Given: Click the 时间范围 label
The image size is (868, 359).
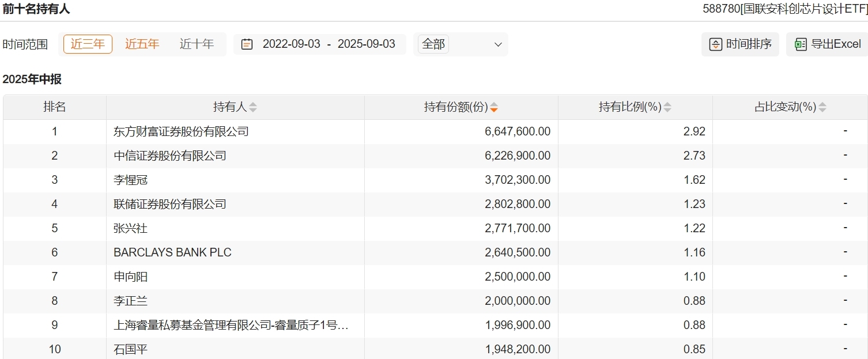Looking at the screenshot, I should [x=25, y=44].
